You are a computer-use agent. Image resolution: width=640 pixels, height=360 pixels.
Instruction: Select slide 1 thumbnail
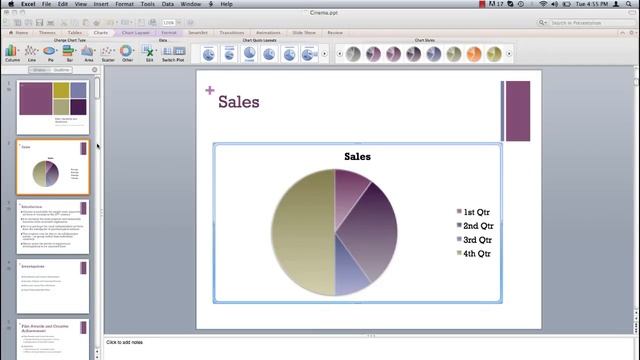(53, 107)
